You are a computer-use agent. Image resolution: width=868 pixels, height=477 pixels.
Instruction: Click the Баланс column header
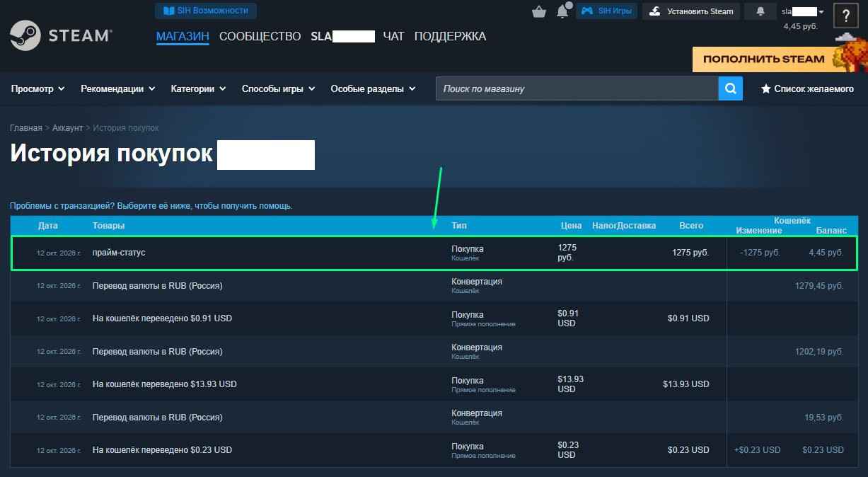pos(831,231)
